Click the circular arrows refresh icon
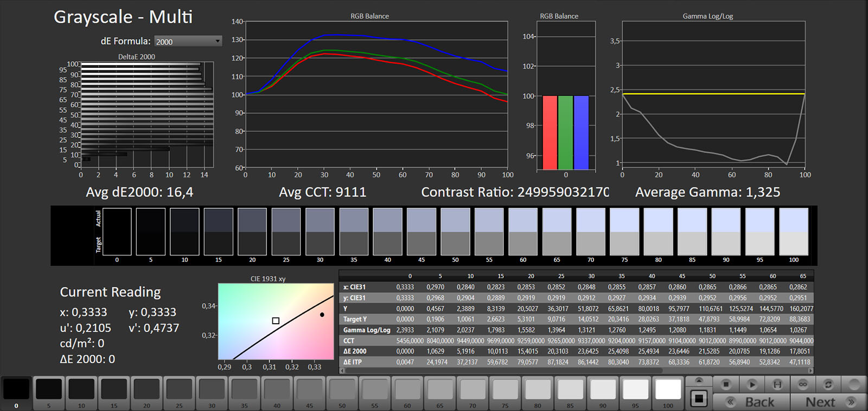This screenshot has height=411, width=868. [x=828, y=384]
